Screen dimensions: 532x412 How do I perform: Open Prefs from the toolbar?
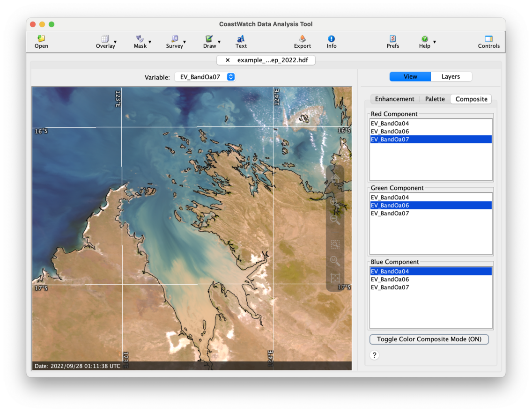pyautogui.click(x=392, y=41)
